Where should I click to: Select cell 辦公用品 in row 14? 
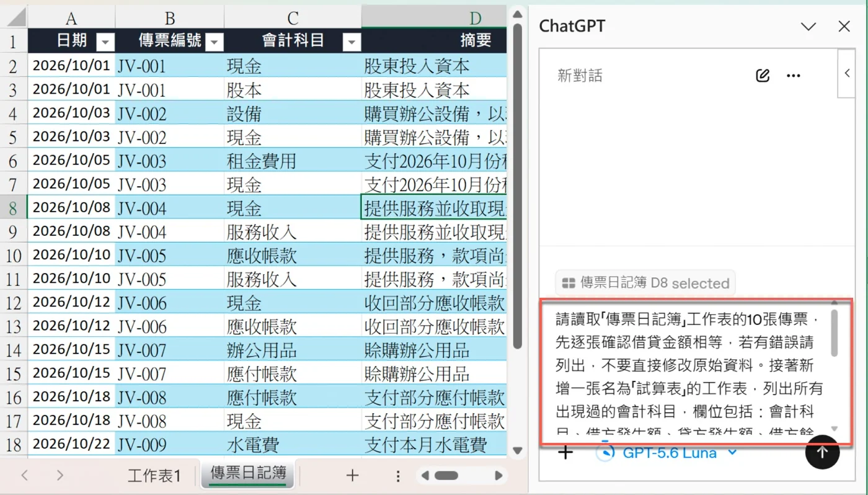coord(293,350)
